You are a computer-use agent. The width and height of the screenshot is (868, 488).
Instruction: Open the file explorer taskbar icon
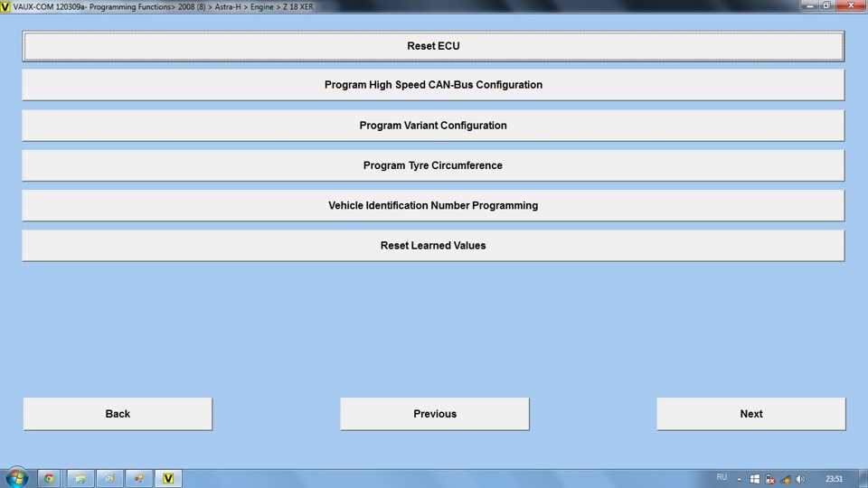(x=80, y=478)
